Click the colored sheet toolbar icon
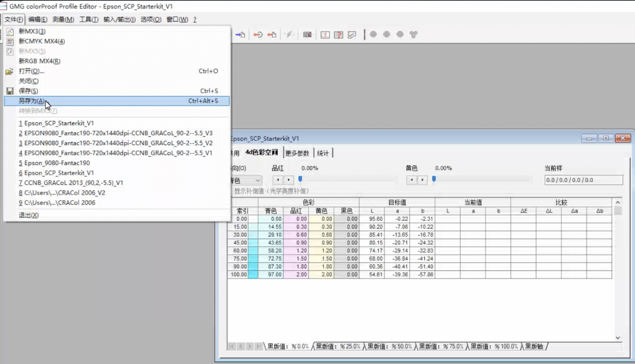 click(x=352, y=35)
